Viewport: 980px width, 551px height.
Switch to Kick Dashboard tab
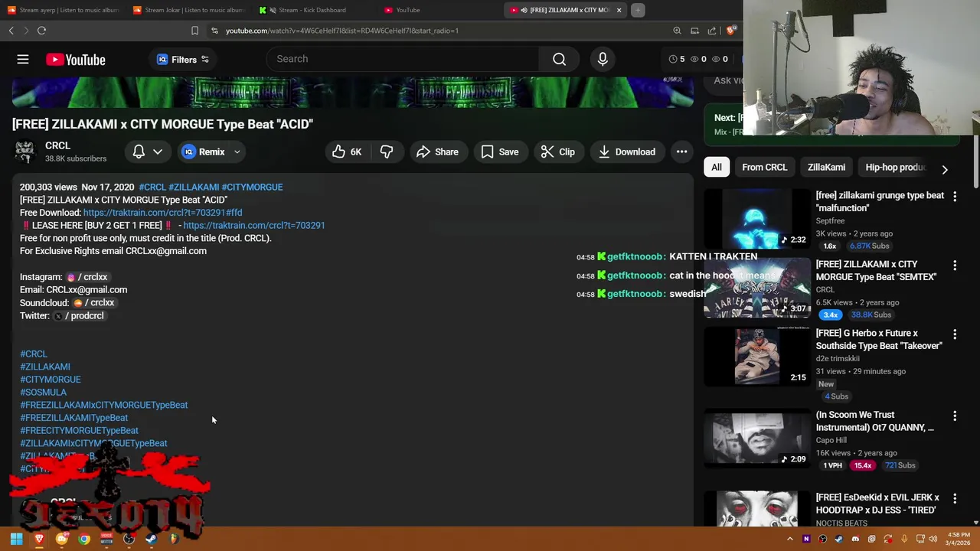tap(312, 10)
